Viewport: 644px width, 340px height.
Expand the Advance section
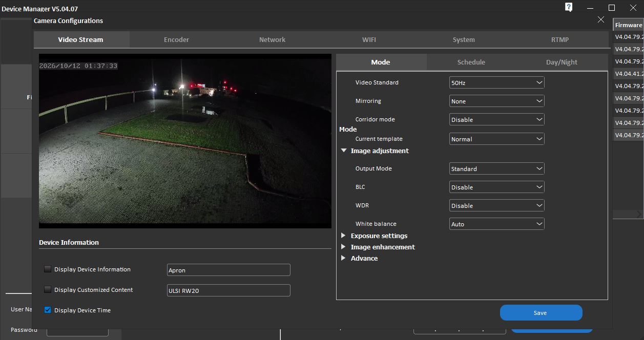[x=344, y=258]
